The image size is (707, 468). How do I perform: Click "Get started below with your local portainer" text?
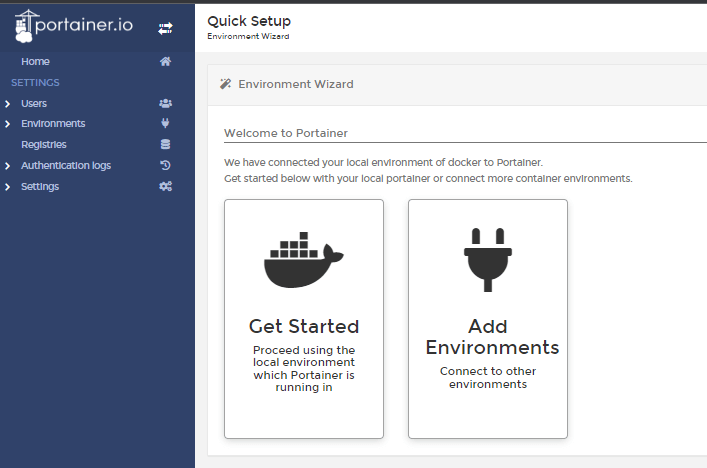click(428, 179)
